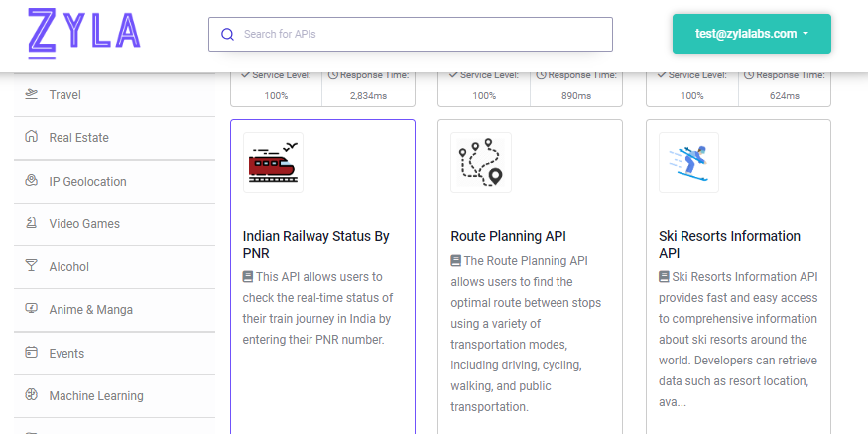This screenshot has height=434, width=868.
Task: Open the Machine Learning category
Action: pos(115,396)
